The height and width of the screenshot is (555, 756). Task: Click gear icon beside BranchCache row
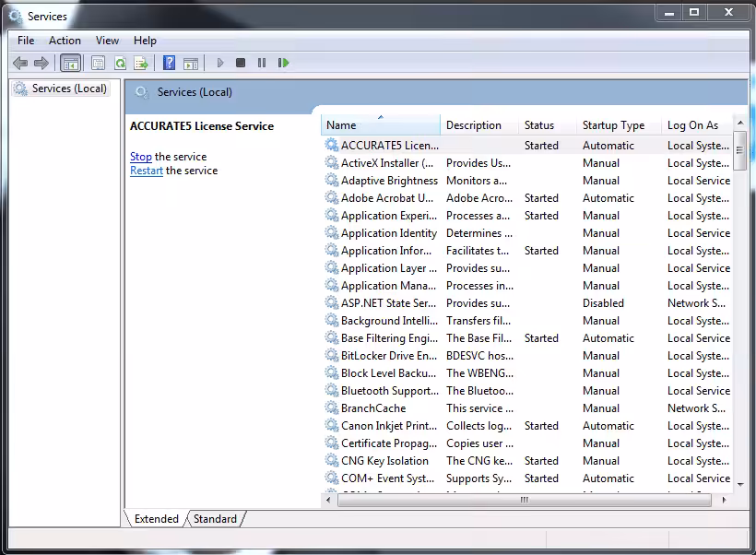(332, 407)
